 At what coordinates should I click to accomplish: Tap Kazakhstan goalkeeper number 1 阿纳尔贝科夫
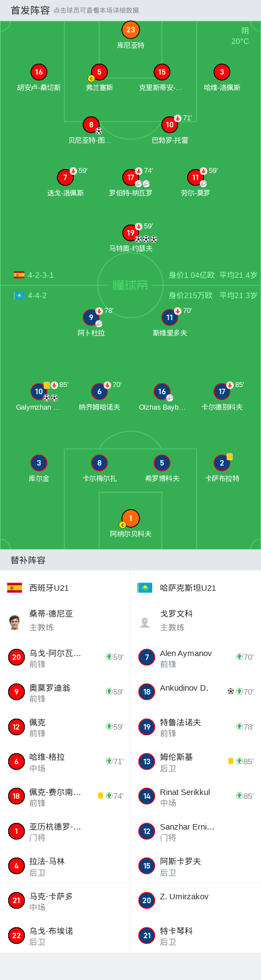point(130,518)
